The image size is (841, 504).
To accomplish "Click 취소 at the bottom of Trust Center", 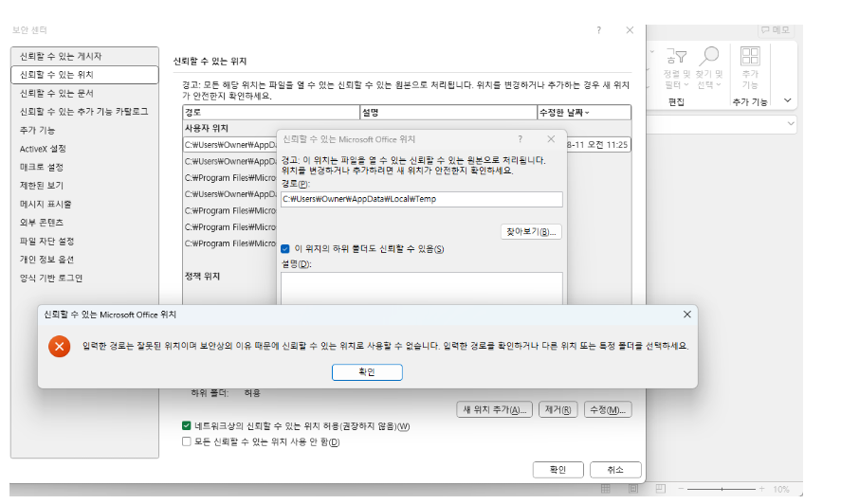I will [x=615, y=470].
